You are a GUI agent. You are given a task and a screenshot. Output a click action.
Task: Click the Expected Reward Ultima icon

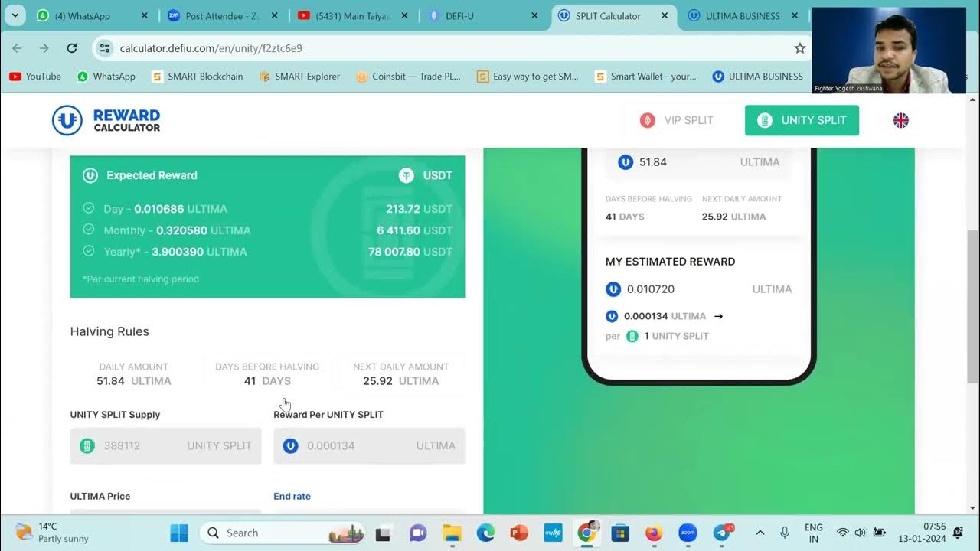90,175
